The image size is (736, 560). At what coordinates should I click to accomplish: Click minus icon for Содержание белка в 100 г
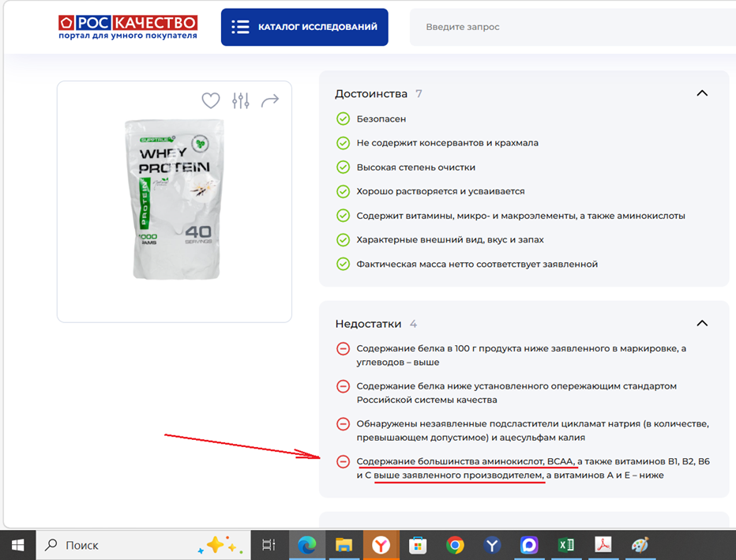click(343, 348)
